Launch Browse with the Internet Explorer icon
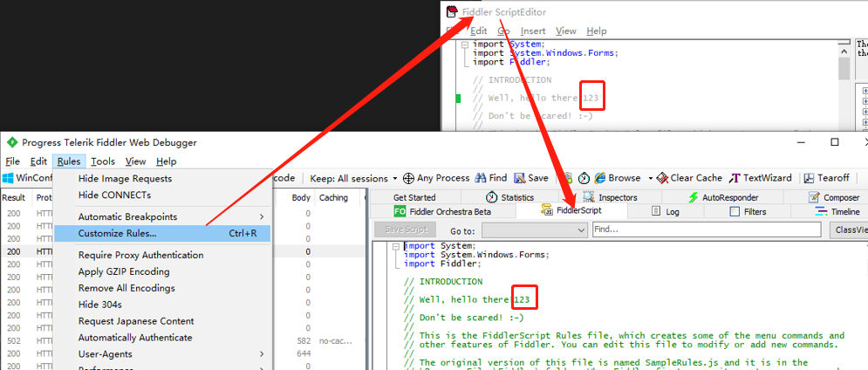This screenshot has height=370, width=868. tap(600, 178)
